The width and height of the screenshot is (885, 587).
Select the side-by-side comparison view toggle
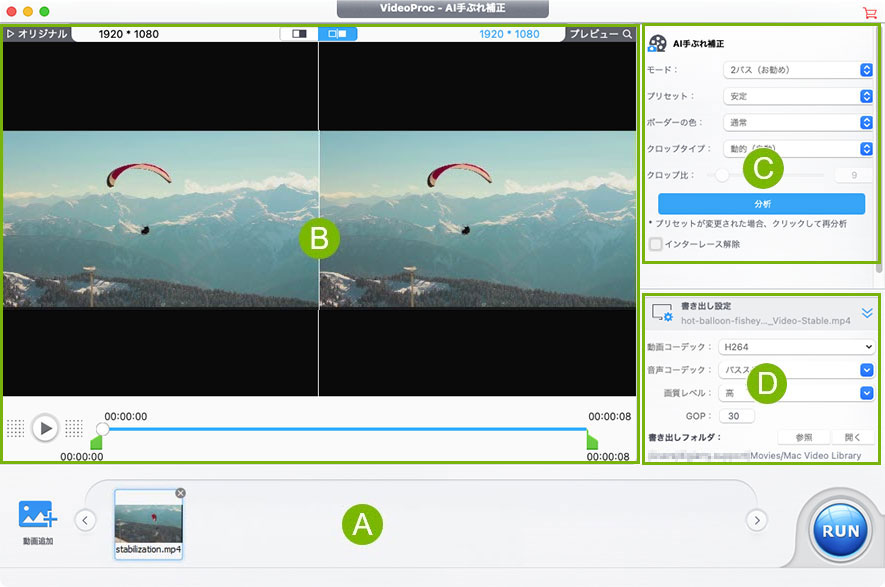click(x=337, y=34)
